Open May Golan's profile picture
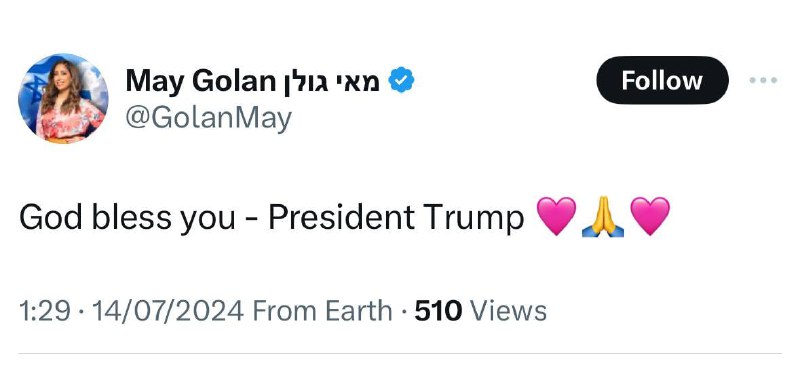The width and height of the screenshot is (800, 372). 63,98
